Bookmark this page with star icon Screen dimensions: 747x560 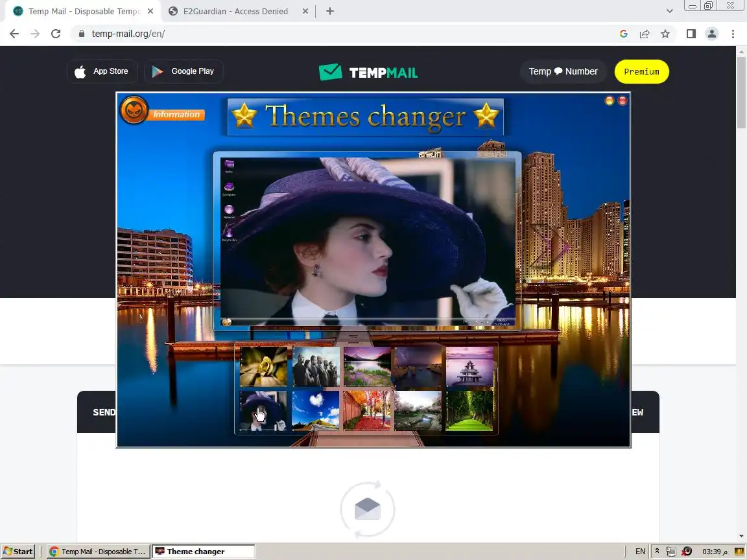(x=665, y=34)
